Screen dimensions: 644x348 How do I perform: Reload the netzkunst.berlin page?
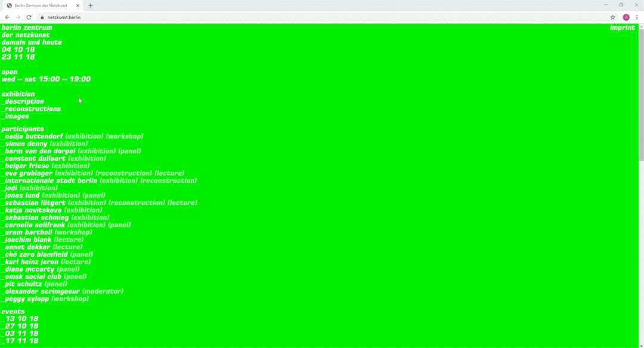point(29,17)
